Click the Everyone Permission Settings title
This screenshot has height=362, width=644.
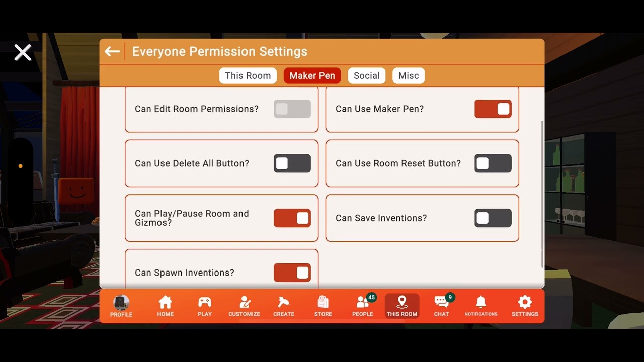tap(220, 51)
